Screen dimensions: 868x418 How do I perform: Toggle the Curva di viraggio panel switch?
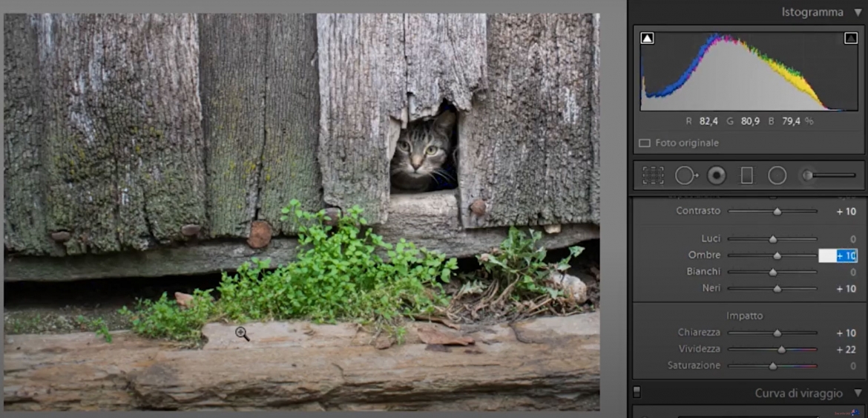click(x=637, y=392)
